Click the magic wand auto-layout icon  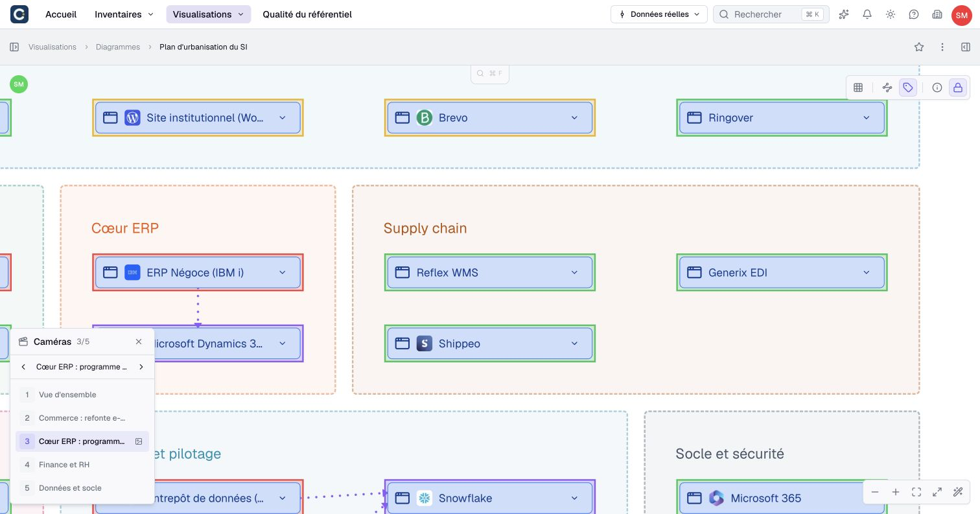click(x=958, y=492)
